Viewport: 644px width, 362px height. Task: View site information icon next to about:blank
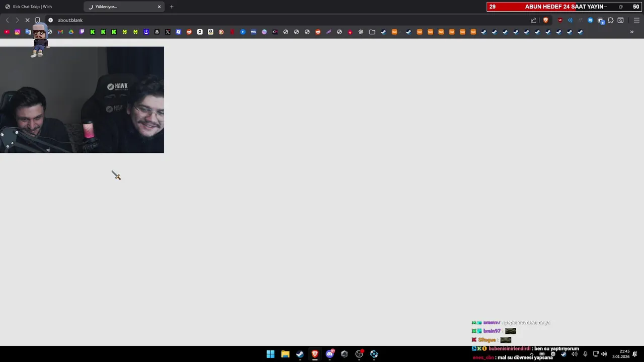(50, 20)
